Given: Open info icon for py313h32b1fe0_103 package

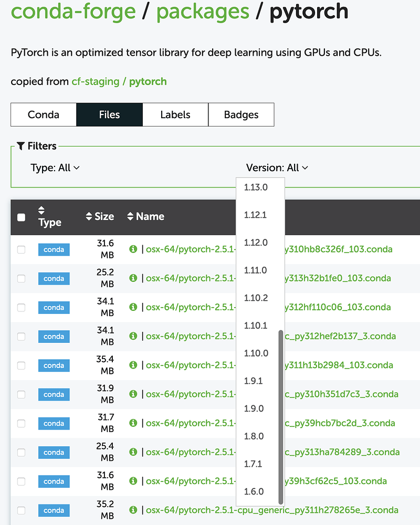Looking at the screenshot, I should (x=133, y=278).
